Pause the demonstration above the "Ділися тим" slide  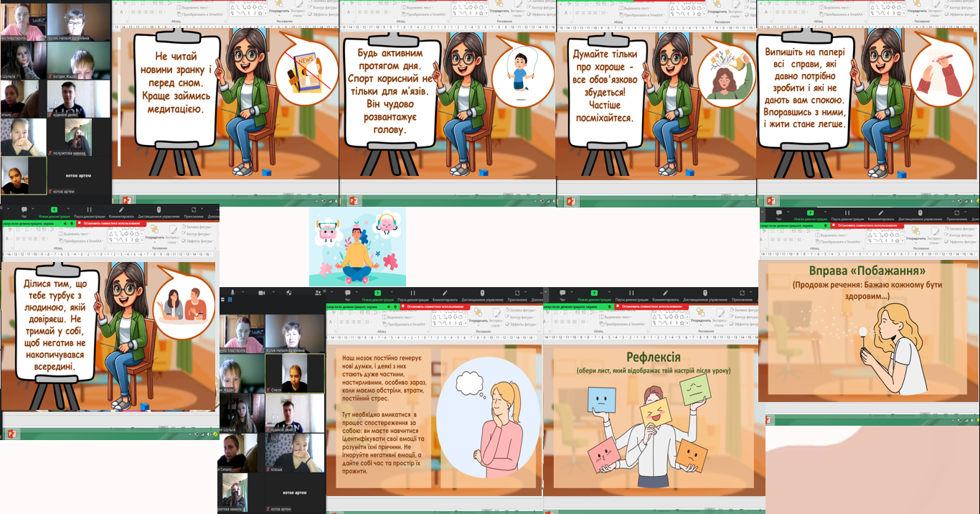90,211
